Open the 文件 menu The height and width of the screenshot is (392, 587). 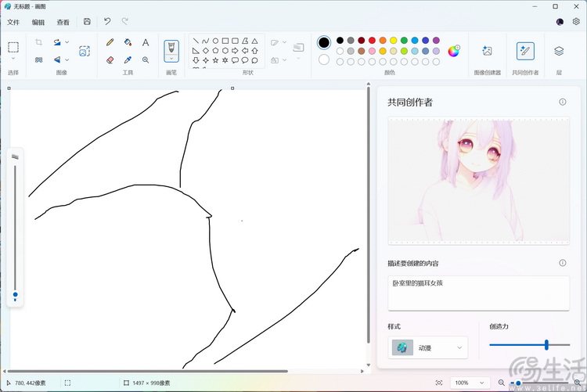coord(13,22)
